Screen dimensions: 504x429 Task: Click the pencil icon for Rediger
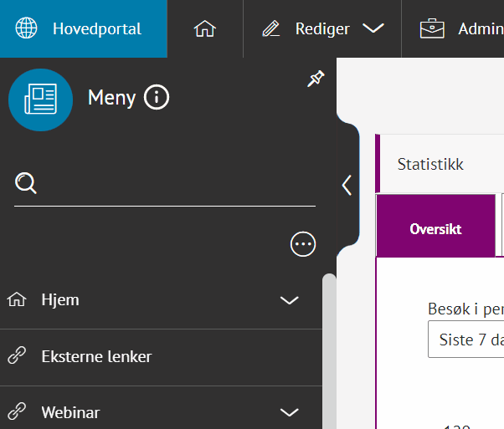click(271, 28)
